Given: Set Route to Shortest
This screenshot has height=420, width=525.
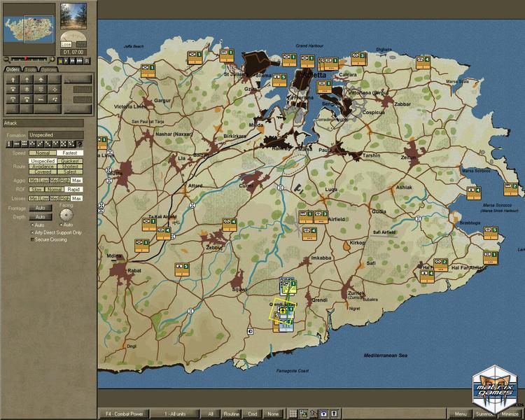Looking at the screenshot, I should 70,166.
